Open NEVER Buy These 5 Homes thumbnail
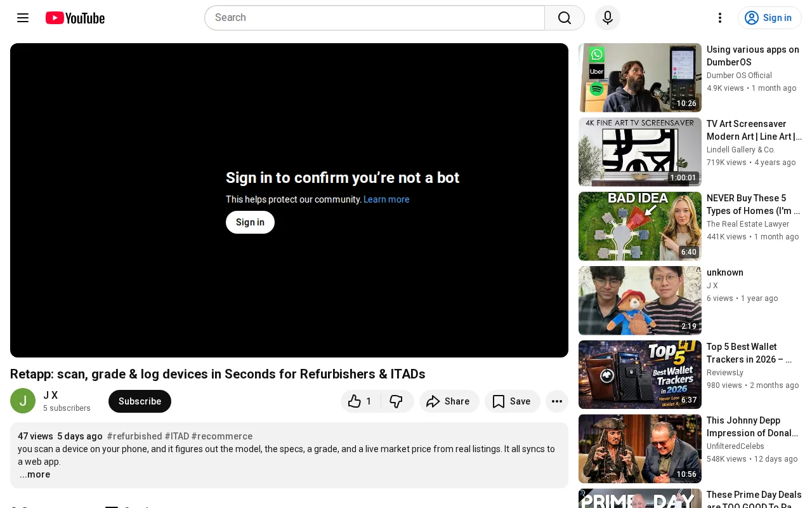 (640, 226)
